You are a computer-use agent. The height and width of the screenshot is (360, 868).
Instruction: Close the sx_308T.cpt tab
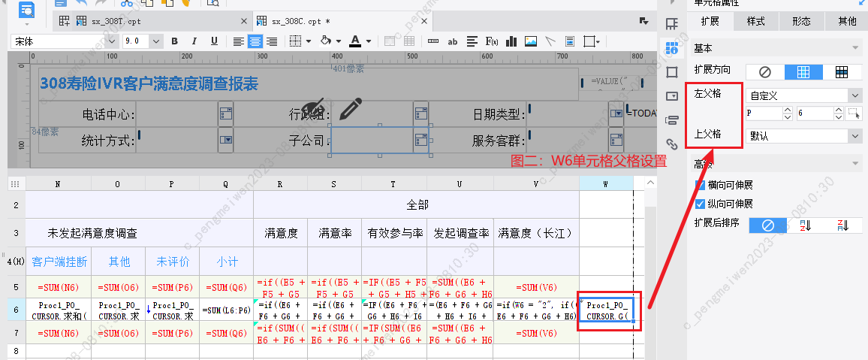coord(244,22)
